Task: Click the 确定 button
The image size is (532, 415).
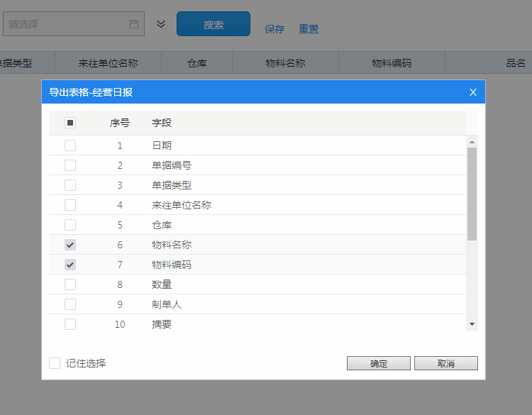Action: 379,363
